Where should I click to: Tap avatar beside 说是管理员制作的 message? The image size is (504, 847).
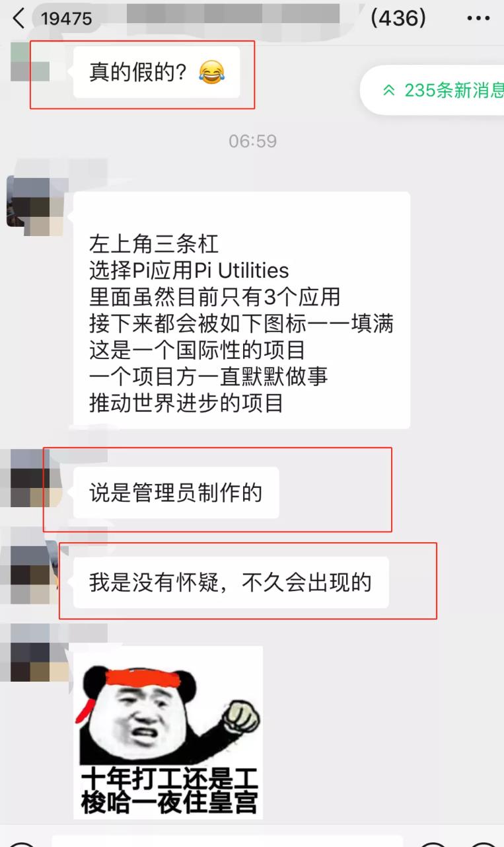point(31,478)
